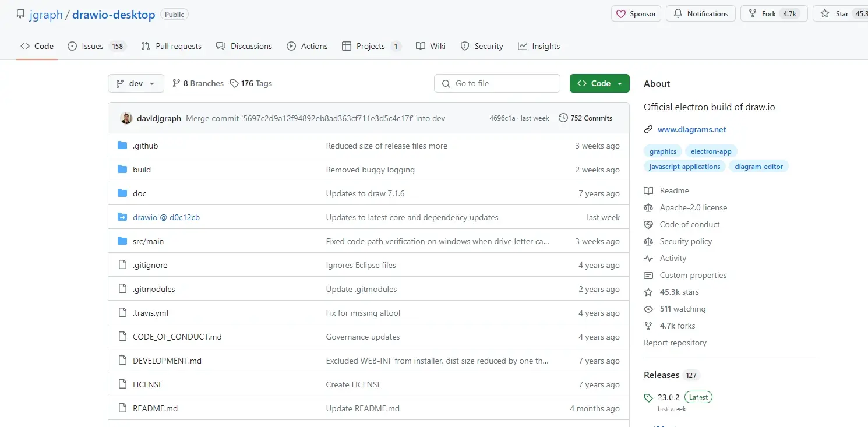Open commit message 'Removed buggy logging'

coord(371,170)
